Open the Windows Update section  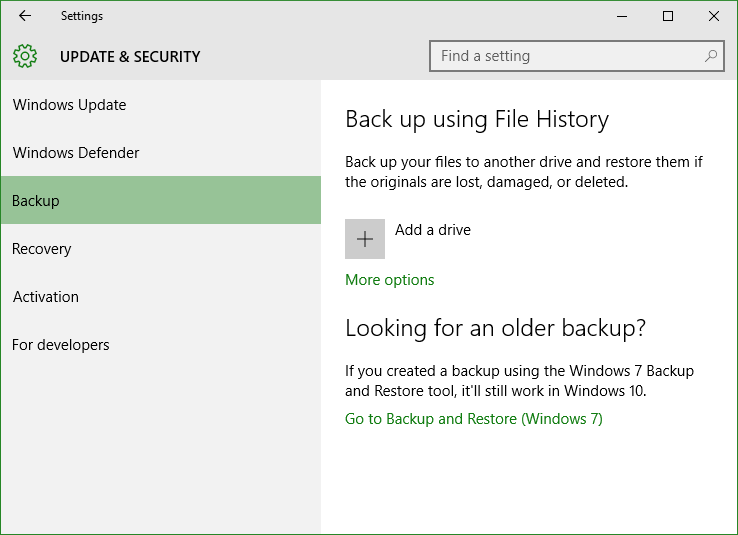[161, 104]
